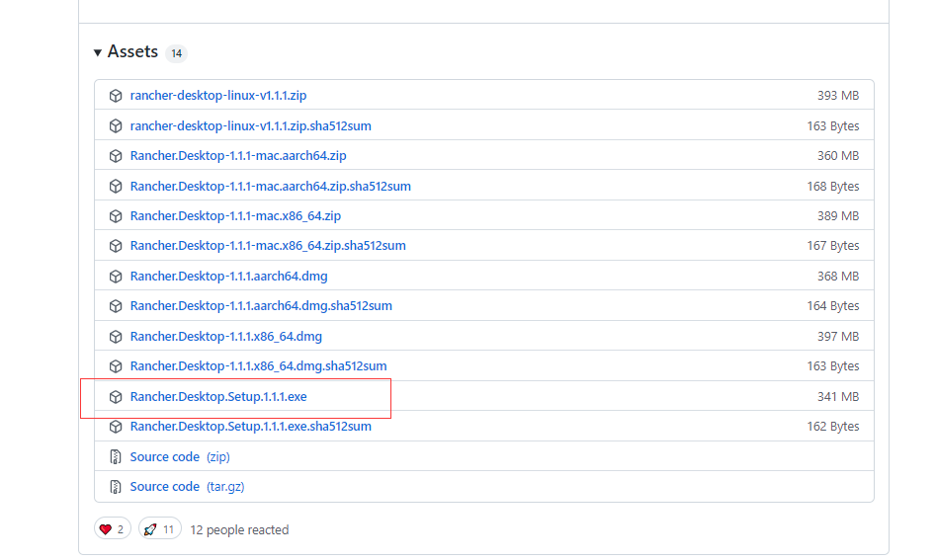936x560 pixels.
Task: Click package icon beside Setup.1.1.1.exe
Action: point(116,397)
